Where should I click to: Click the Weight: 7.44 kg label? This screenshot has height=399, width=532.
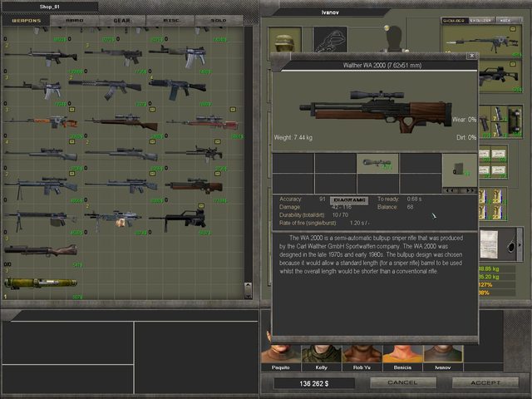tap(293, 137)
